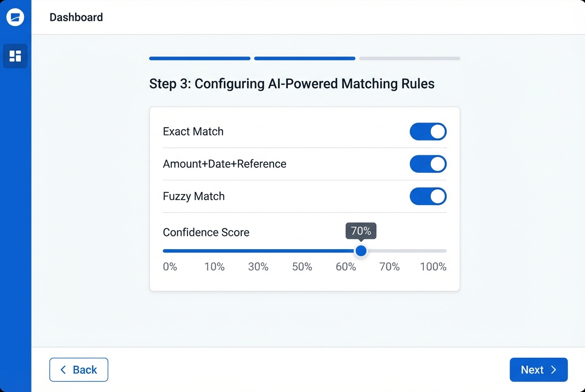The image size is (585, 392).
Task: Click the left chevron inside Back button
Action: [63, 370]
